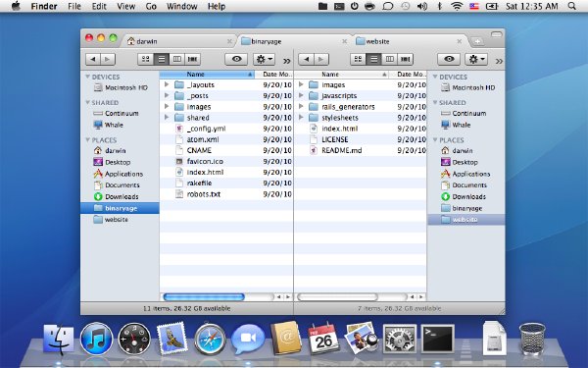Screen dimensions: 588x368
Task: Switch left pane to list view
Action: [162, 59]
